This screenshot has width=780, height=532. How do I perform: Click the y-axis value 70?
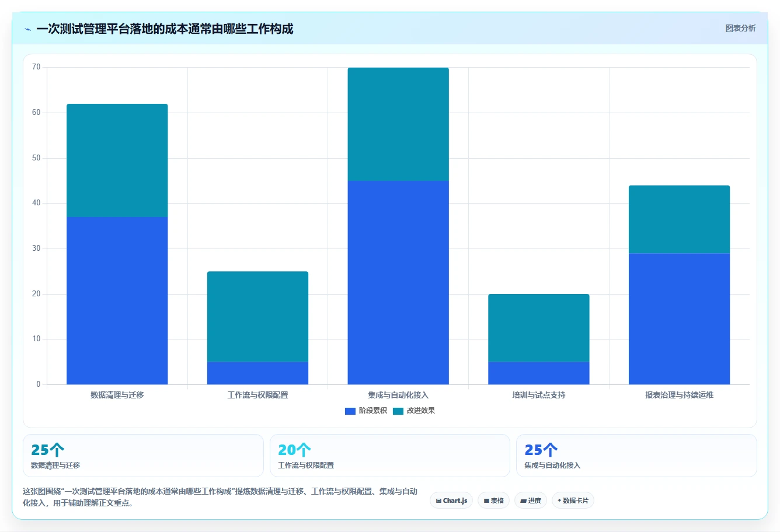click(x=36, y=67)
